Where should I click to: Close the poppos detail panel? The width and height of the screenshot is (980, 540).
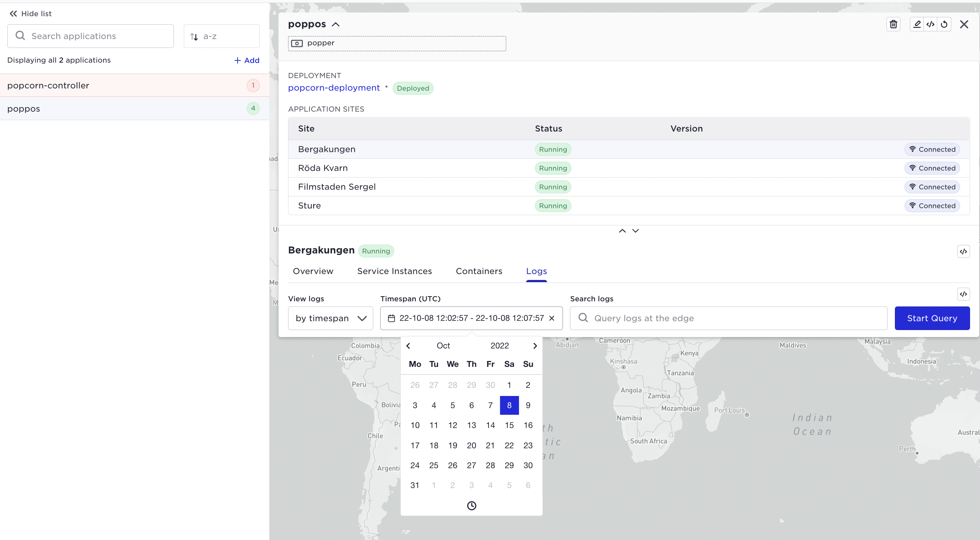pos(964,24)
